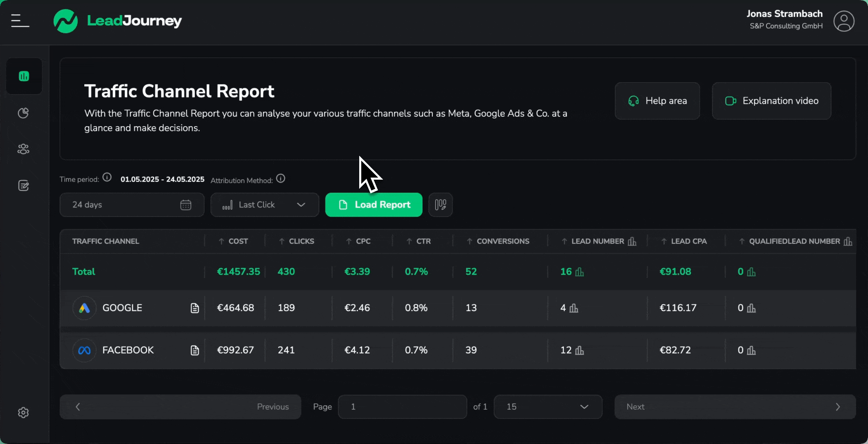Sort by CLICKS column
Screen dimensions: 868x444
tap(296, 241)
